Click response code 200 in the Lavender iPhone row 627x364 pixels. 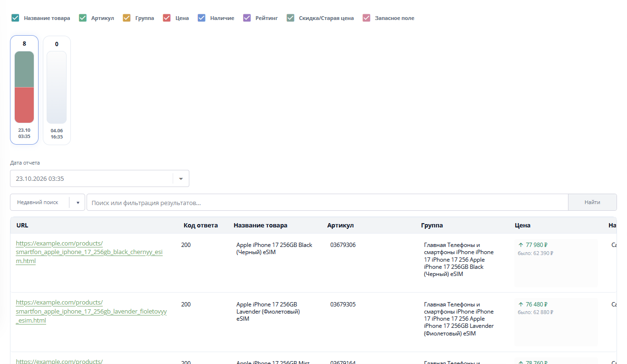point(186,305)
